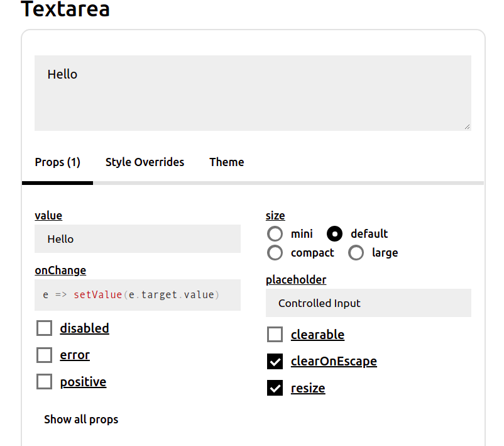Open the Style Overrides tab
504x446 pixels.
(145, 162)
